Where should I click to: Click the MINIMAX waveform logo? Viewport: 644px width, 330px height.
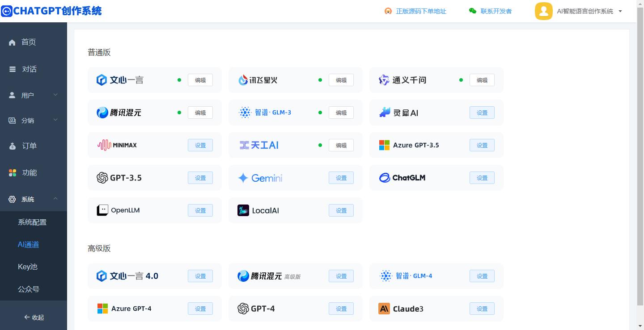click(x=104, y=145)
